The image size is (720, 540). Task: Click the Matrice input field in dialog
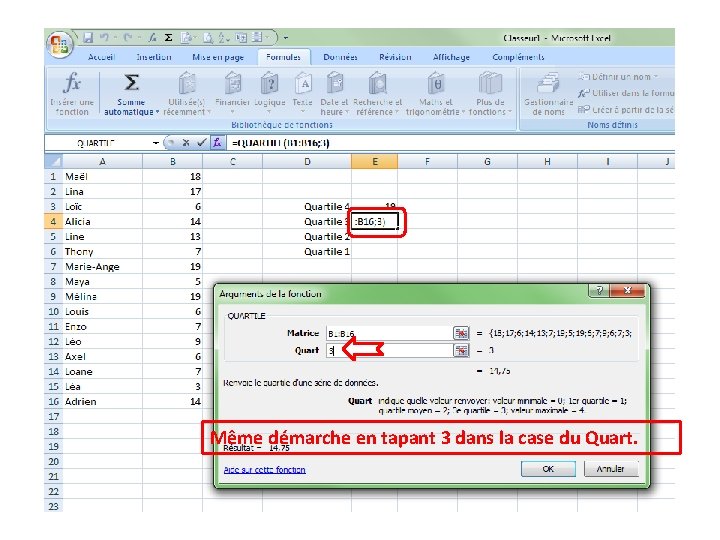[x=388, y=333]
